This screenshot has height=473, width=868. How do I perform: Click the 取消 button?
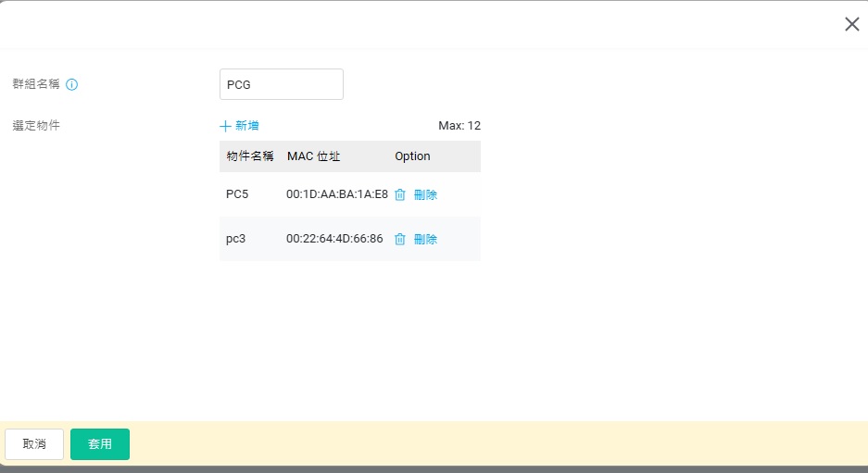tap(34, 444)
